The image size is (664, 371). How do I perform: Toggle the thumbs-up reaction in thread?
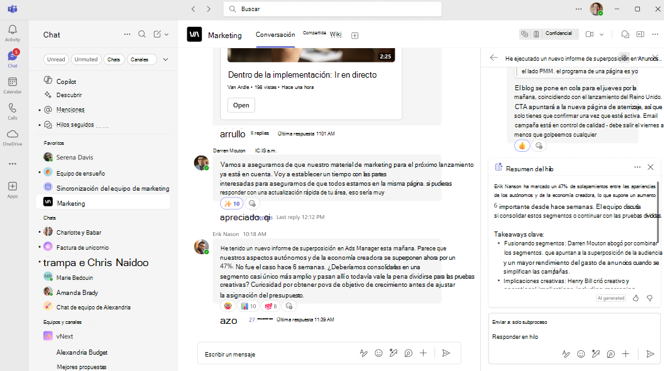[522, 146]
